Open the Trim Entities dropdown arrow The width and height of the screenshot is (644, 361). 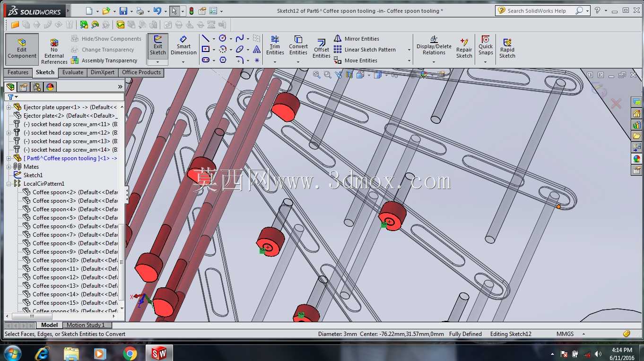[275, 62]
